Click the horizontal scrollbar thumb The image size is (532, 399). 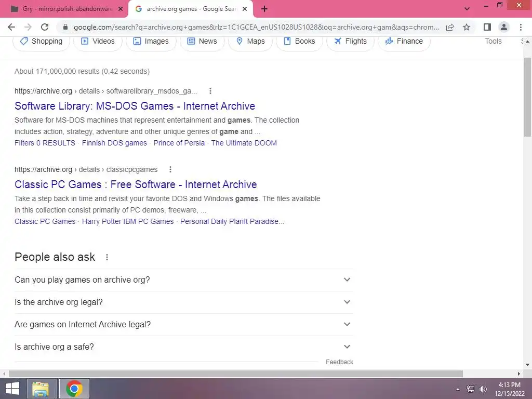point(236,374)
